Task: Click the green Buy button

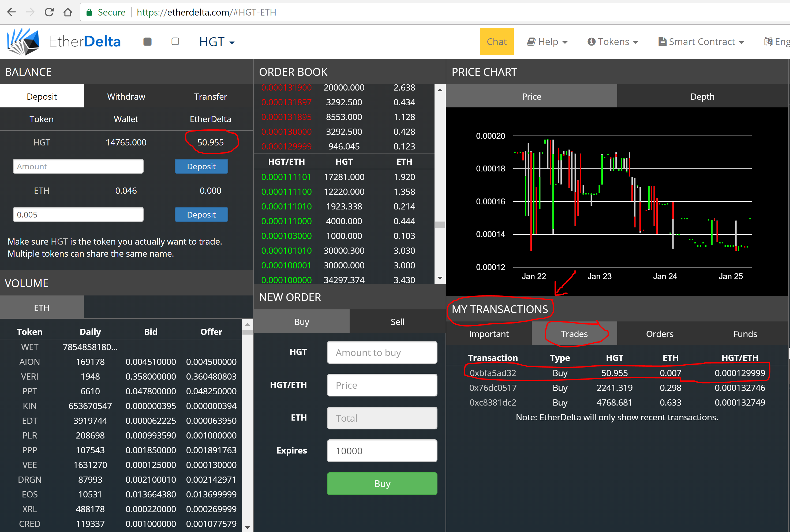Action: point(382,484)
